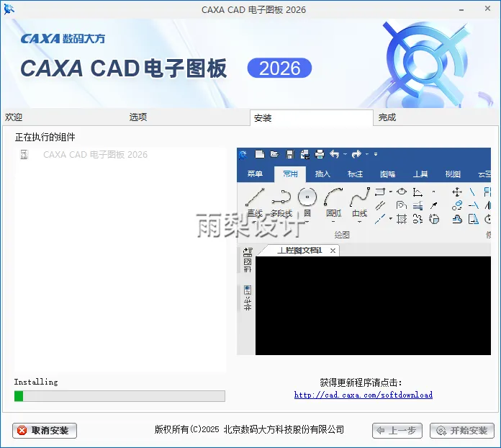Click the 上一步 previous step button
501x448 pixels.
[397, 431]
